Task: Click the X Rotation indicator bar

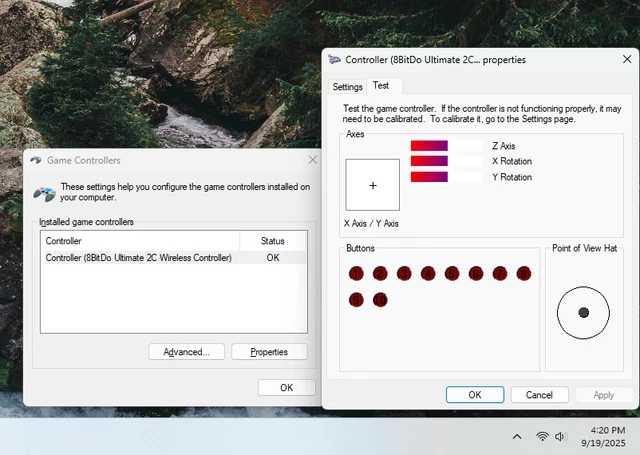Action: coord(446,161)
